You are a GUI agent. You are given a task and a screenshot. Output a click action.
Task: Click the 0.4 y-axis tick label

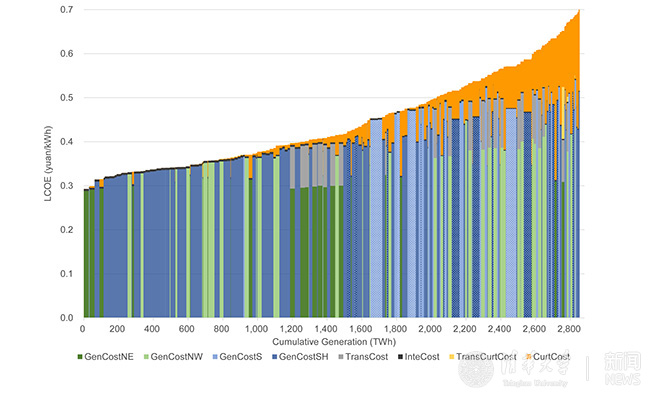68,142
